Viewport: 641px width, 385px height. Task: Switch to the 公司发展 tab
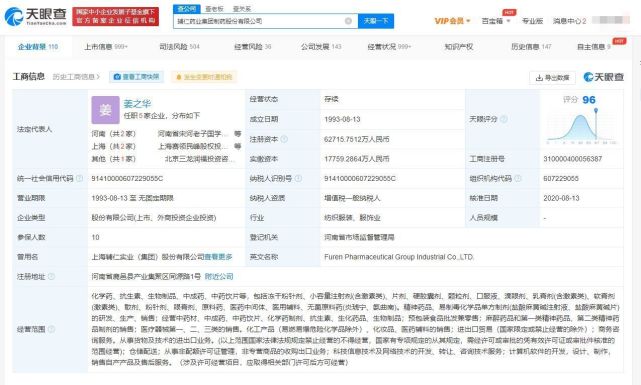[321, 47]
